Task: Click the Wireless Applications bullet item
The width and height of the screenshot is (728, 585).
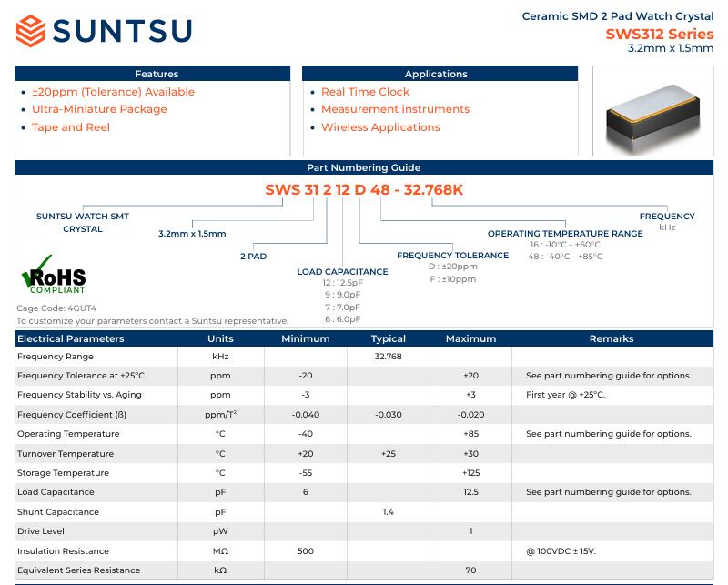Action: [x=380, y=127]
